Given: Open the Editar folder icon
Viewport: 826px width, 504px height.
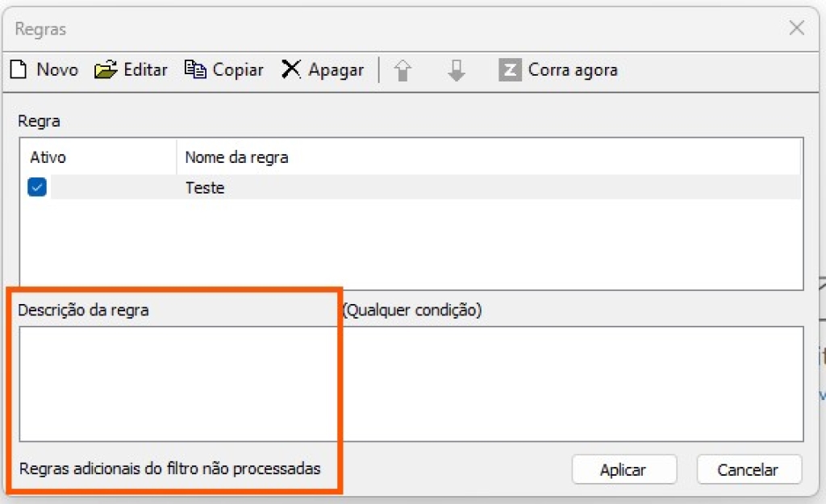Looking at the screenshot, I should coord(106,70).
